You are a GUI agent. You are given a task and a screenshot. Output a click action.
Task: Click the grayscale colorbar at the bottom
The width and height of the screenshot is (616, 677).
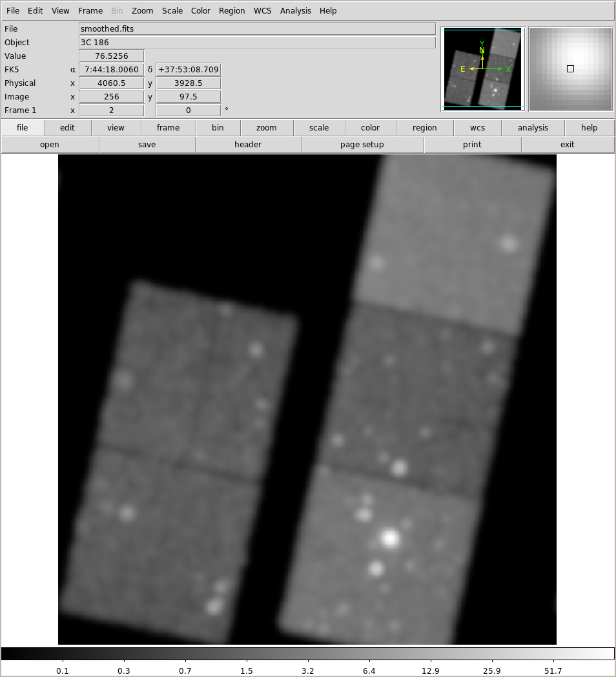click(307, 654)
